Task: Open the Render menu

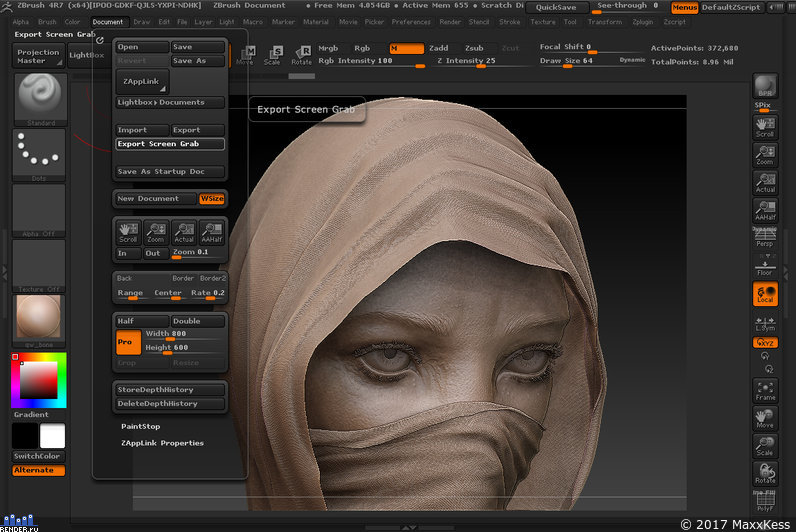Action: coord(450,22)
